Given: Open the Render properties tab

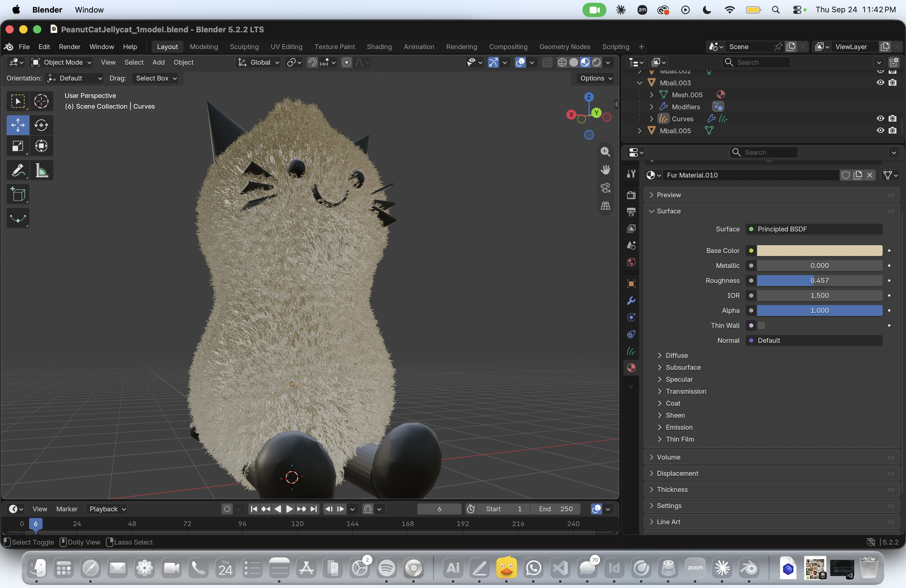Looking at the screenshot, I should (631, 195).
